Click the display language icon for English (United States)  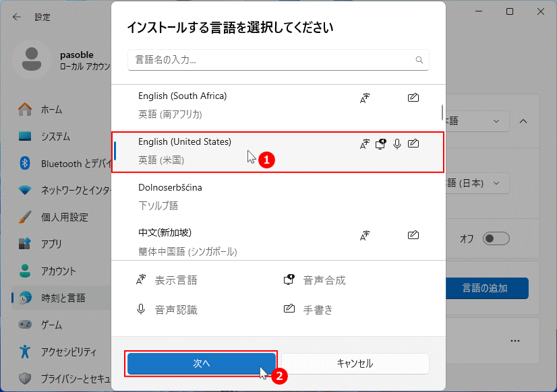364,143
